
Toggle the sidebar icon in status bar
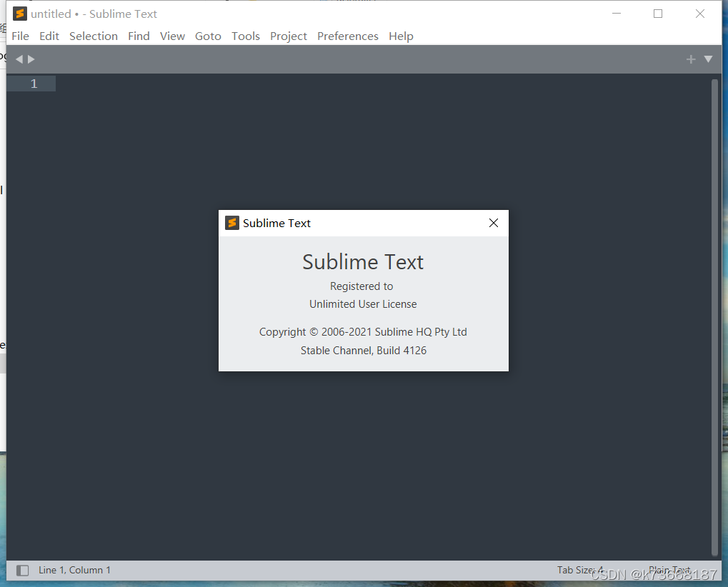coord(22,571)
